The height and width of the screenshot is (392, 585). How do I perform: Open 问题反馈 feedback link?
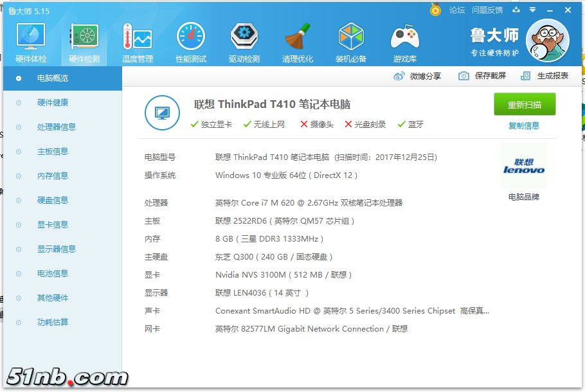point(487,10)
